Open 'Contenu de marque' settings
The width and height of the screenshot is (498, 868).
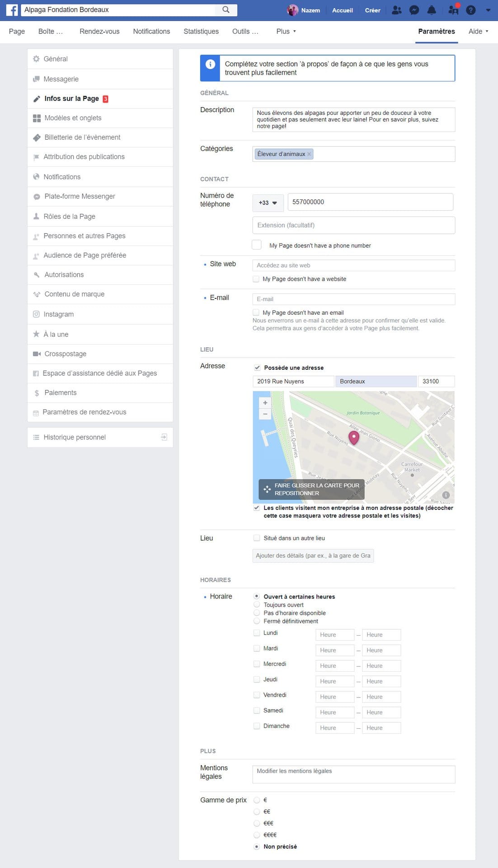(x=100, y=294)
